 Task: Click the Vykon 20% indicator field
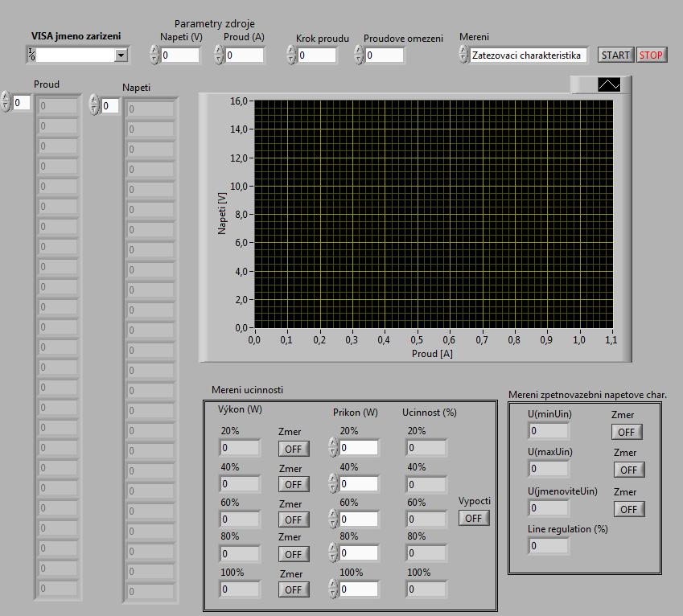coord(240,448)
